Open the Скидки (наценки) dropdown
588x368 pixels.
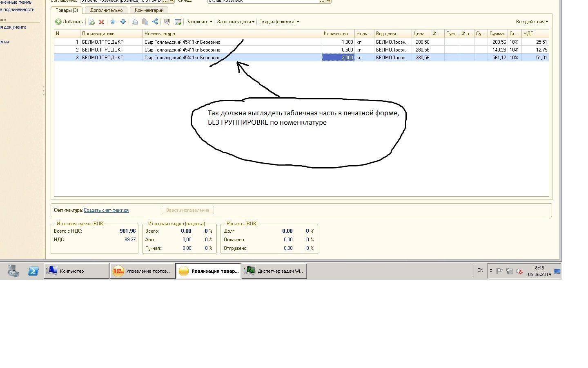pos(279,22)
